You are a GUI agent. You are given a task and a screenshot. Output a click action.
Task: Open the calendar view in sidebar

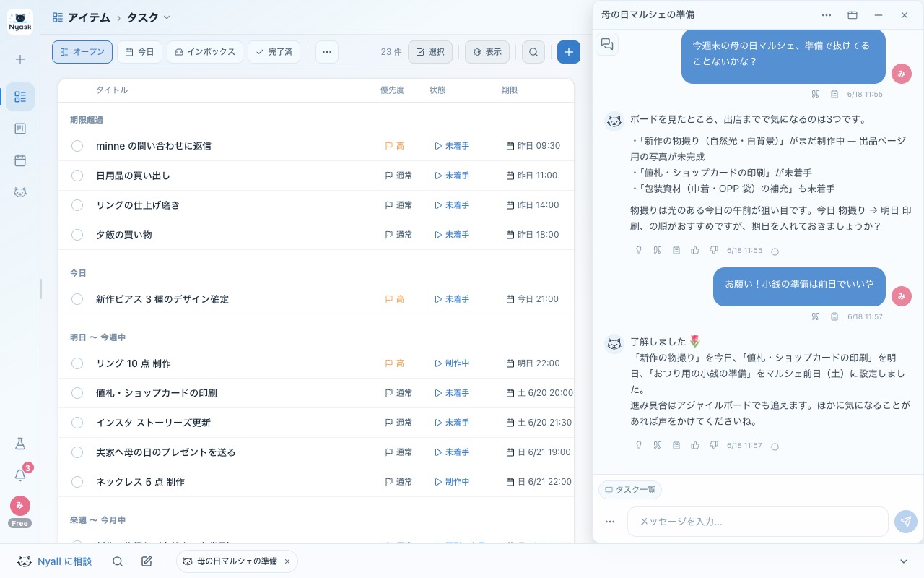(20, 160)
